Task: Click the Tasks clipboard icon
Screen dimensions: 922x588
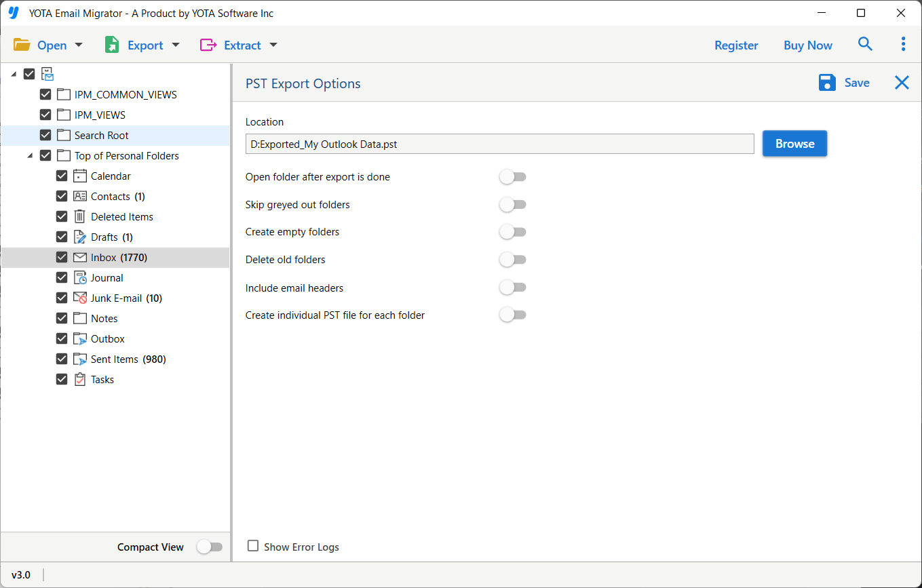Action: pos(80,379)
